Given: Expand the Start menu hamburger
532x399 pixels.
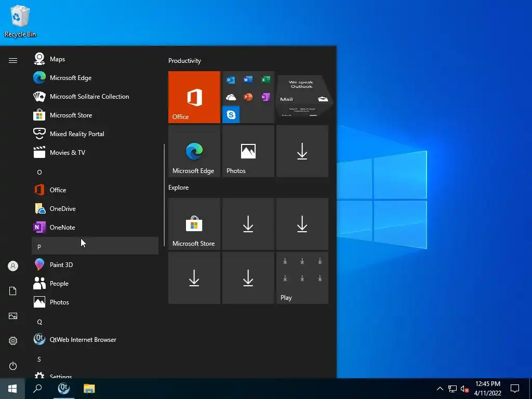Looking at the screenshot, I should pos(13,60).
